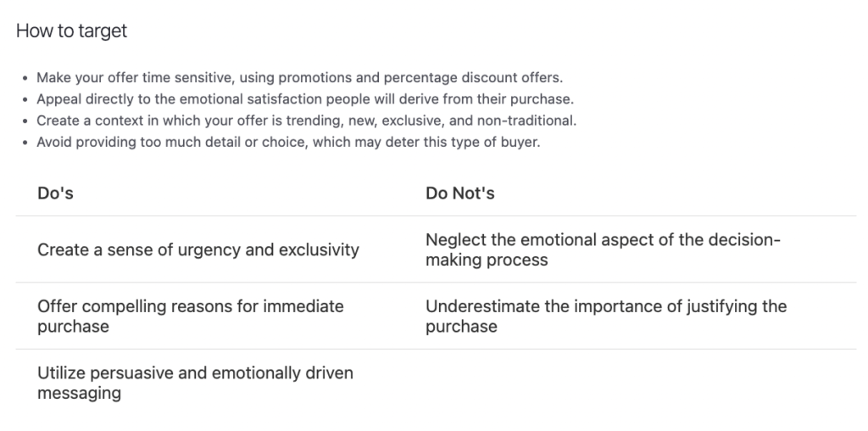Viewport: 868px width, 431px height.
Task: Click the bullet about avoiding too much detail
Action: tap(287, 142)
